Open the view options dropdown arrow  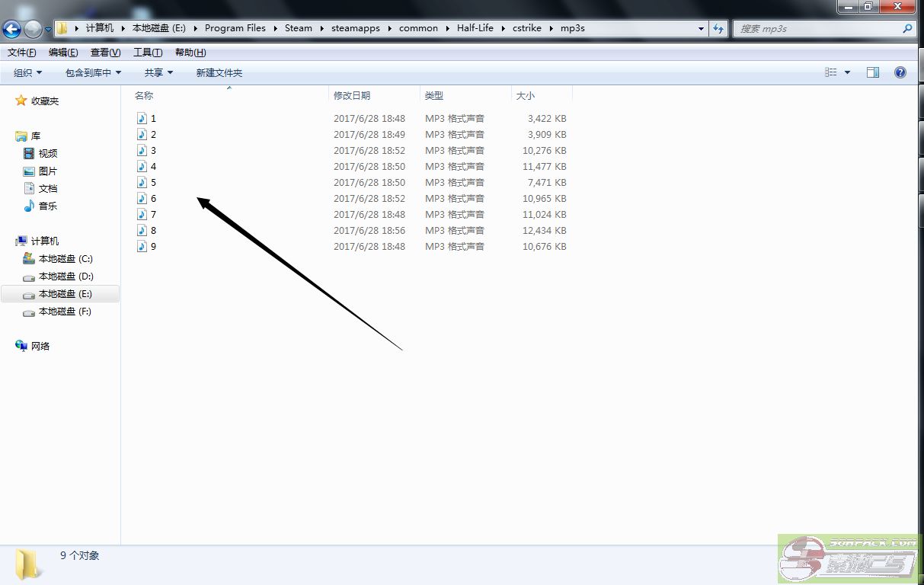pos(847,72)
